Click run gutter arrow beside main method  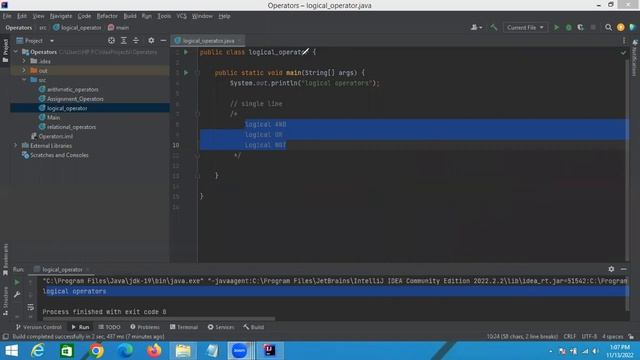[x=186, y=73]
